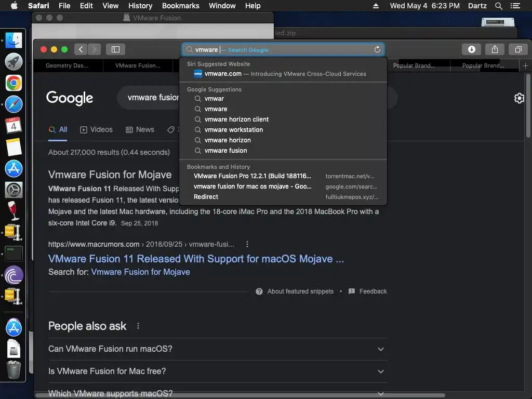This screenshot has height=399, width=532.
Task: Click the page vertical scrollbar
Action: click(x=528, y=106)
